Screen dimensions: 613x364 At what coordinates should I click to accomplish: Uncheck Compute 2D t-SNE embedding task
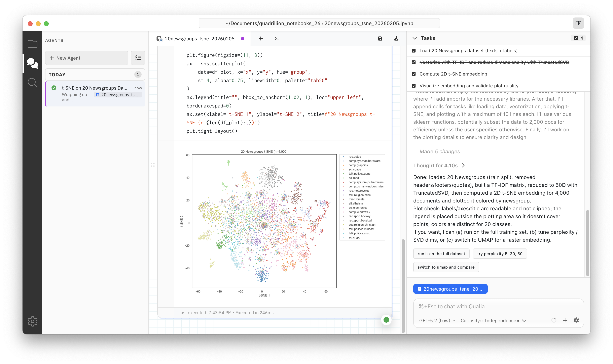414,74
